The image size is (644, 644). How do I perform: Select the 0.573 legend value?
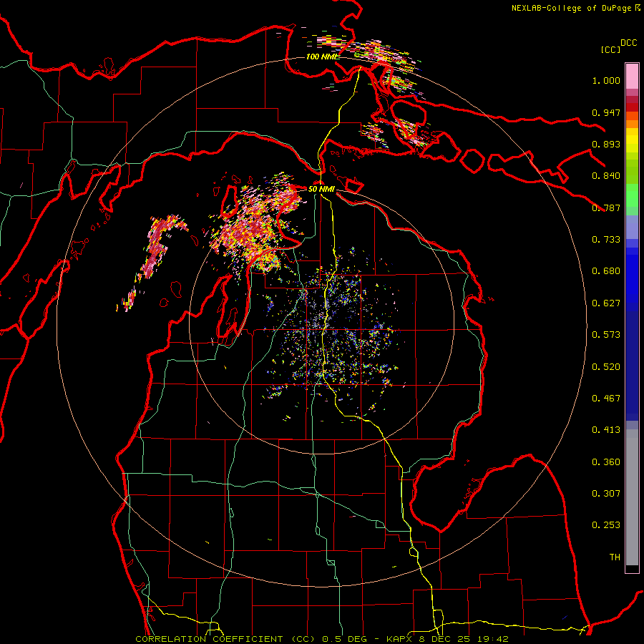coord(606,335)
